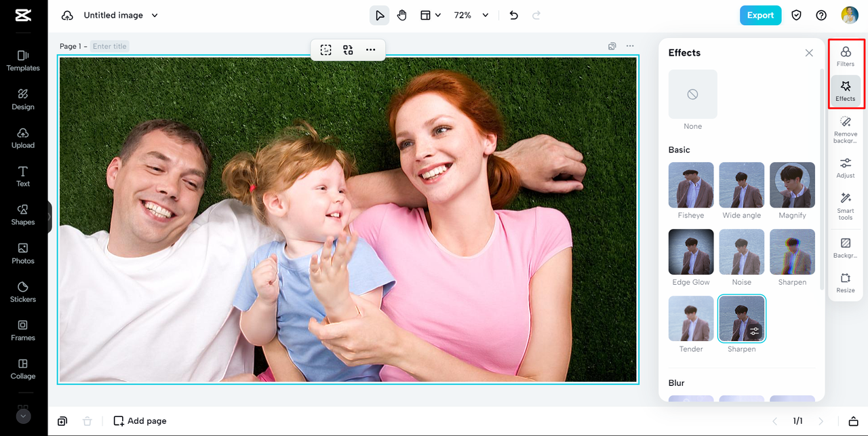This screenshot has width=868, height=436.
Task: Open the 72% zoom level dropdown
Action: click(x=485, y=15)
